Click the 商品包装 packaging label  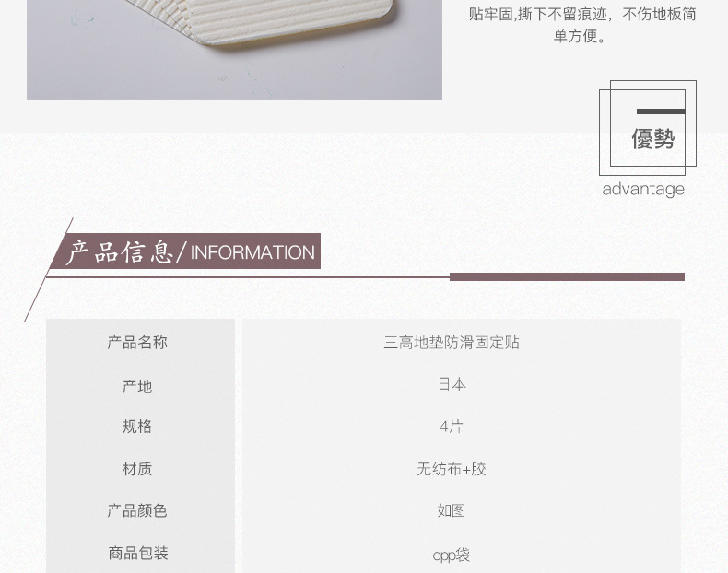pyautogui.click(x=138, y=553)
